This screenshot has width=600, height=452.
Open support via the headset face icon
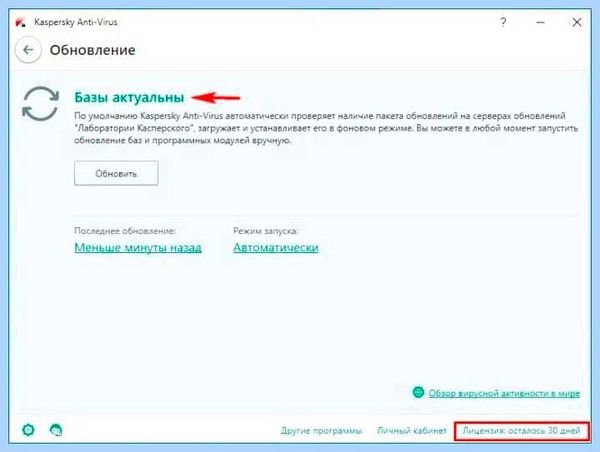click(56, 430)
